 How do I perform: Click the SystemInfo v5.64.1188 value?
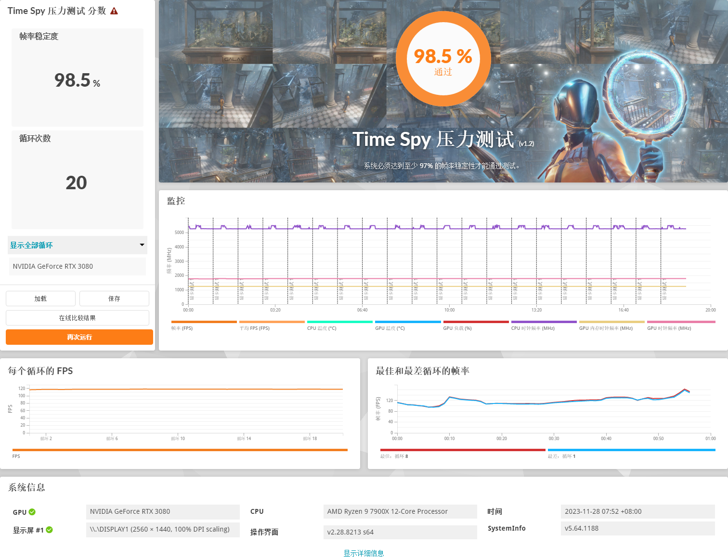click(x=637, y=528)
